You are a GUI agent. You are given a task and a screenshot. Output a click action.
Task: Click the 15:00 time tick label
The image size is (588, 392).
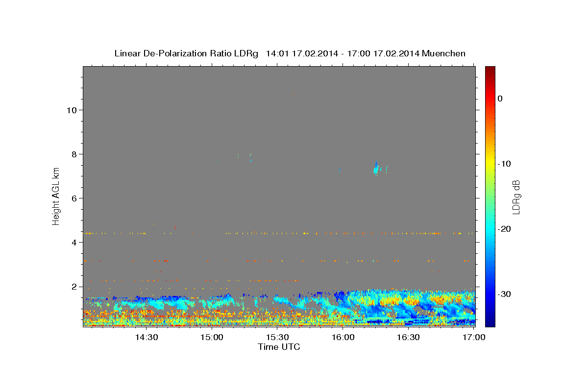212,337
